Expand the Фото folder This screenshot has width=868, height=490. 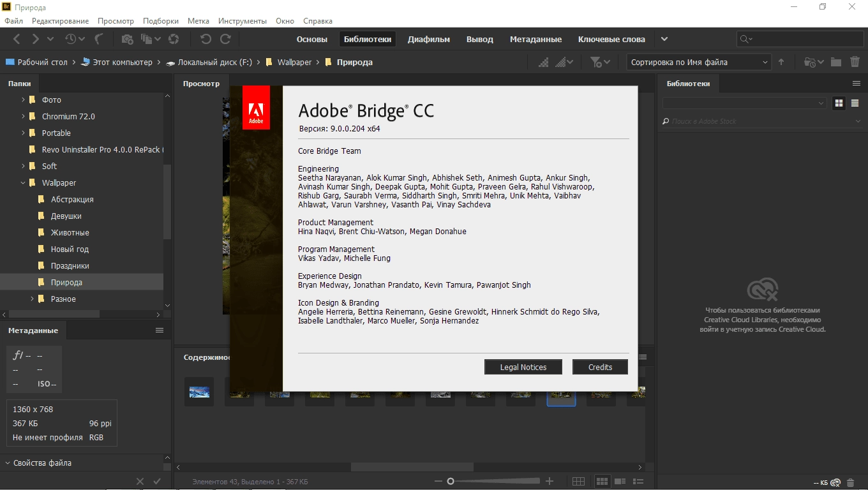click(x=23, y=100)
